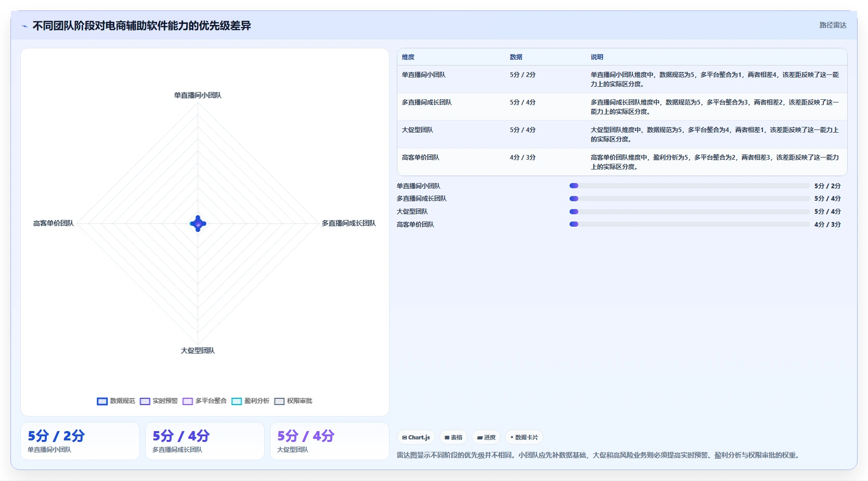Click the 说明 column header

597,57
